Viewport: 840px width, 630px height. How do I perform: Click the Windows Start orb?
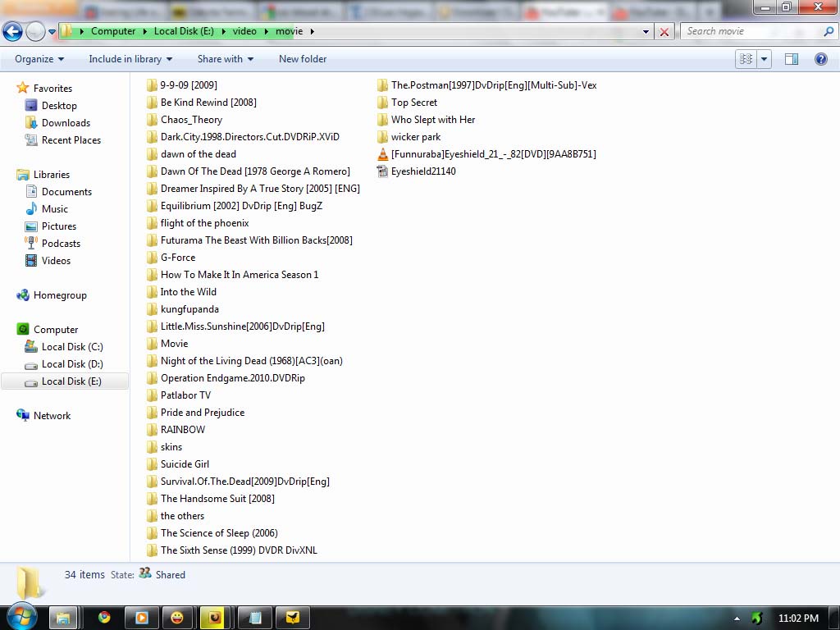tap(21, 617)
